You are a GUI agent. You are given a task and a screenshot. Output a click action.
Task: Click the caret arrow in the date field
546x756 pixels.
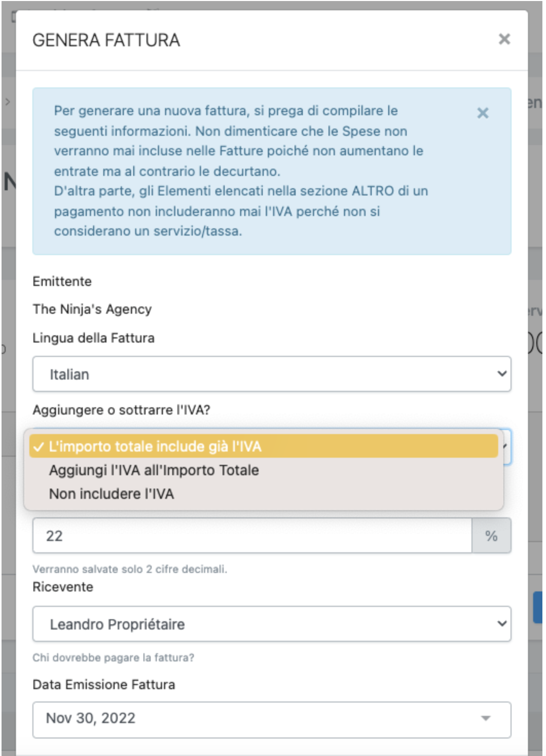(x=485, y=718)
